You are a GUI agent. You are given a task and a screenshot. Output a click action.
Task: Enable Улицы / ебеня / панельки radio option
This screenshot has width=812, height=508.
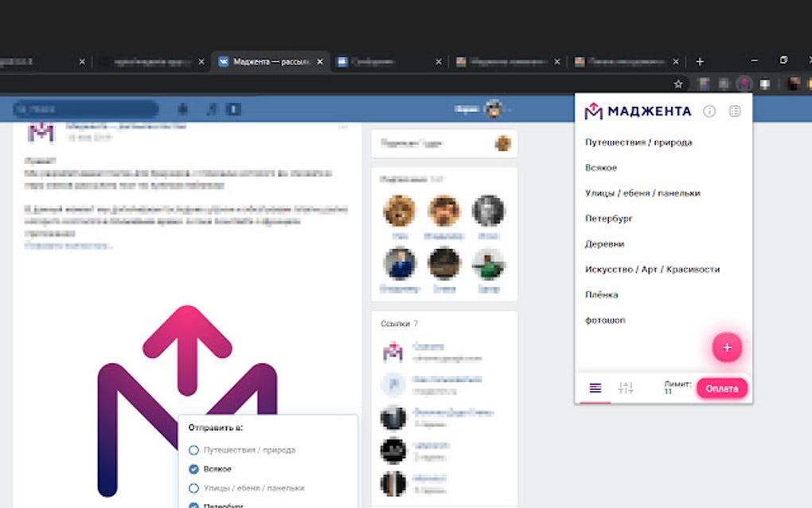click(x=193, y=488)
